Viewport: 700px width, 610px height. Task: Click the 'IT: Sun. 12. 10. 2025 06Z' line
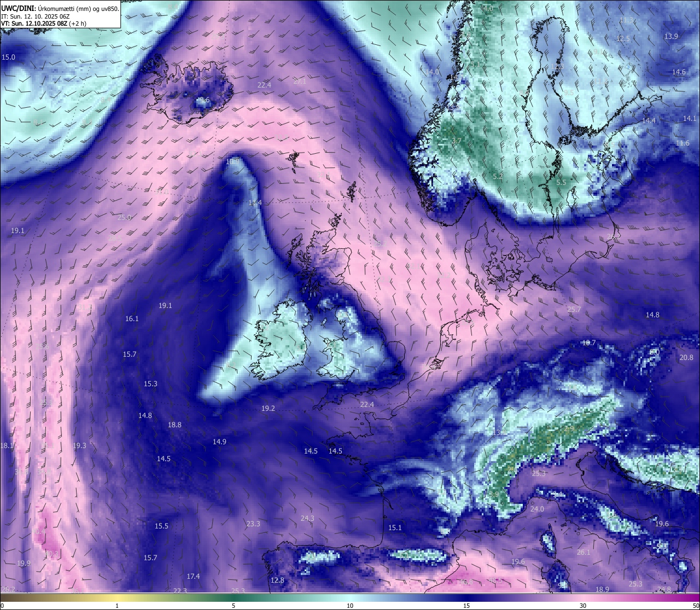coord(37,16)
